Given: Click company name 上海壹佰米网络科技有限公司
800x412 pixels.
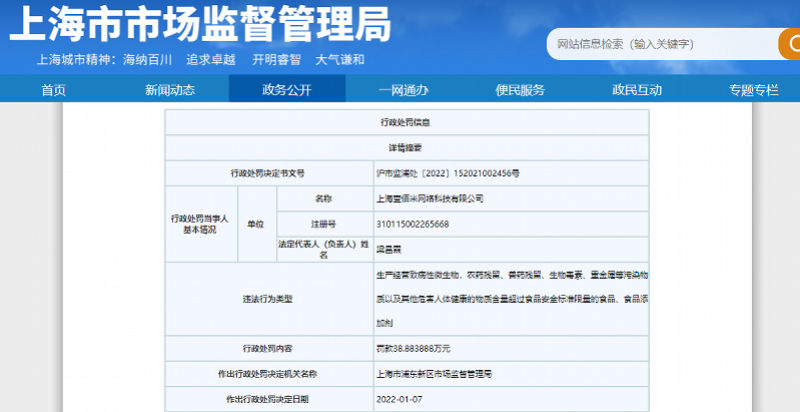Looking at the screenshot, I should (430, 199).
